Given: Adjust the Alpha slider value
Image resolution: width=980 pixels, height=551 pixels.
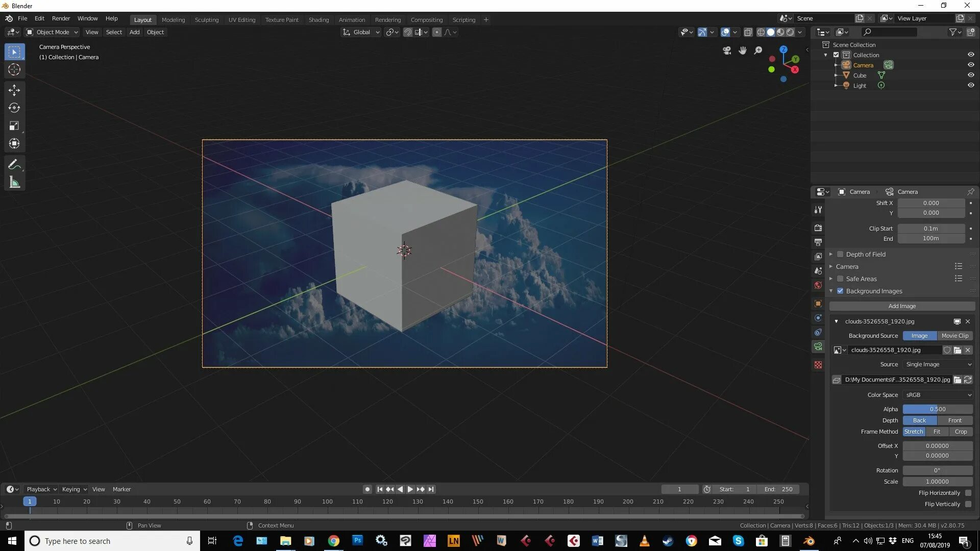Looking at the screenshot, I should pyautogui.click(x=937, y=409).
